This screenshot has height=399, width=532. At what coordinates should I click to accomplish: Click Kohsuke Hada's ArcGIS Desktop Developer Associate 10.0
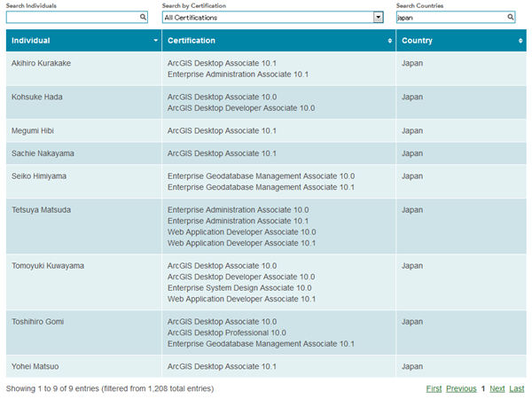click(241, 108)
